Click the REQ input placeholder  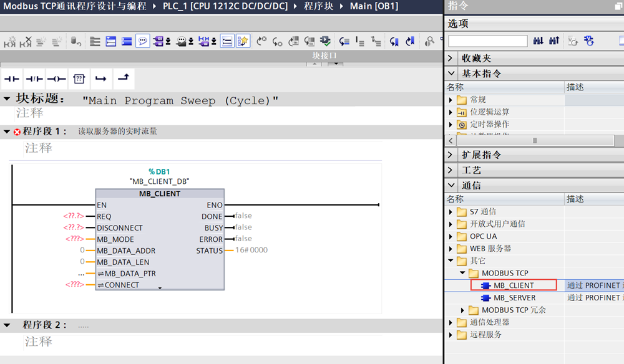pyautogui.click(x=73, y=216)
